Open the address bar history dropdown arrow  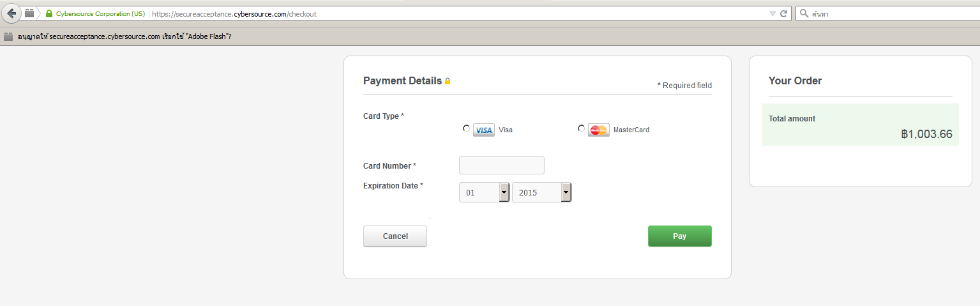[773, 13]
